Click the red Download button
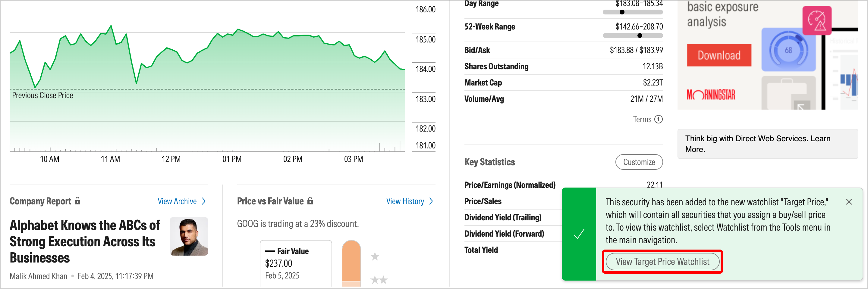Viewport: 868px width, 289px height. click(x=719, y=55)
